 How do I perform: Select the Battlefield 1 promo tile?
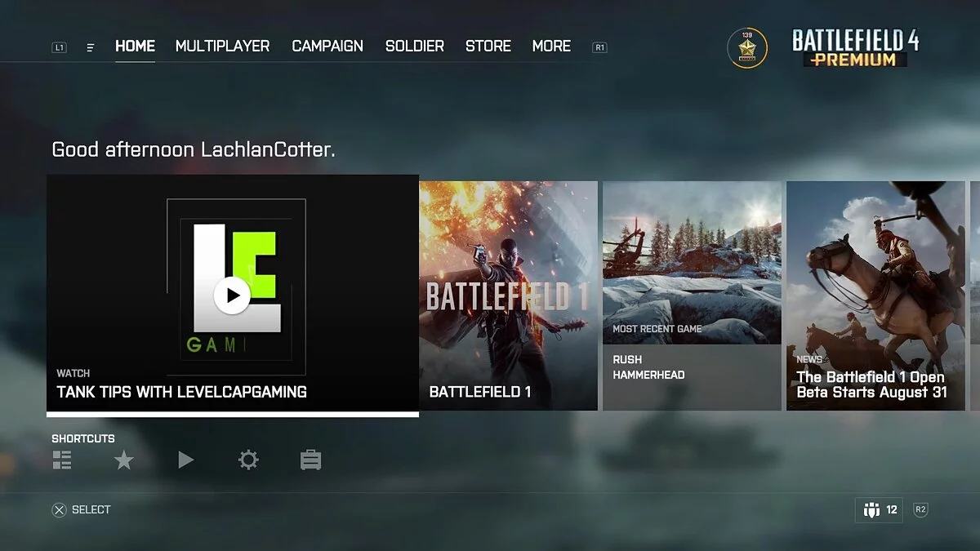508,295
